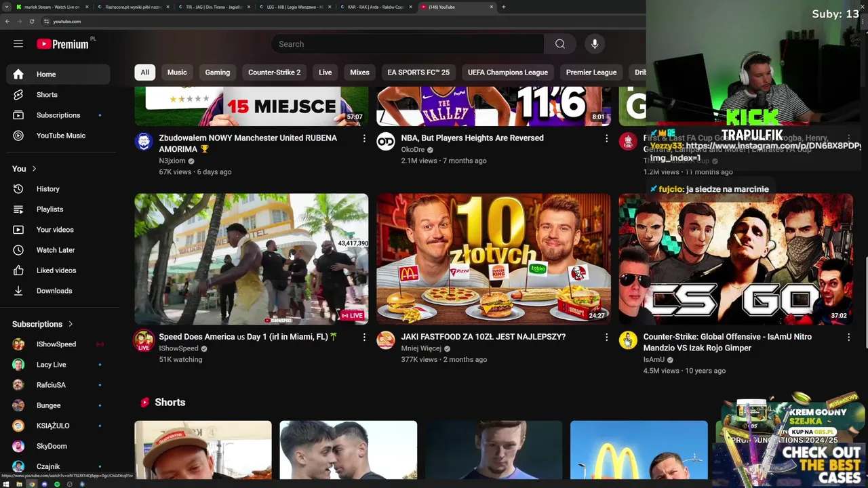Screen dimensions: 868x488
Task: Click the browser reload button
Action: pyautogui.click(x=32, y=22)
